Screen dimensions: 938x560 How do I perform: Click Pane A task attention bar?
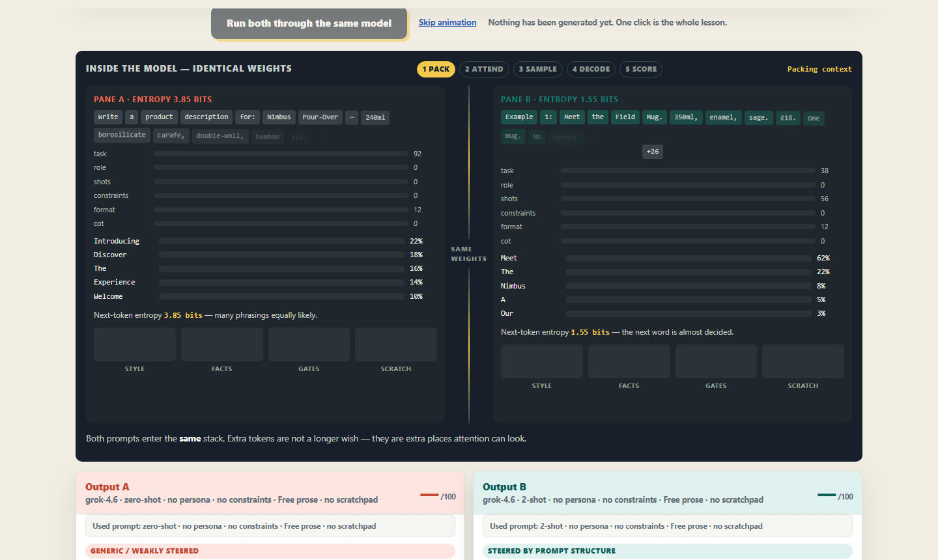pos(281,154)
